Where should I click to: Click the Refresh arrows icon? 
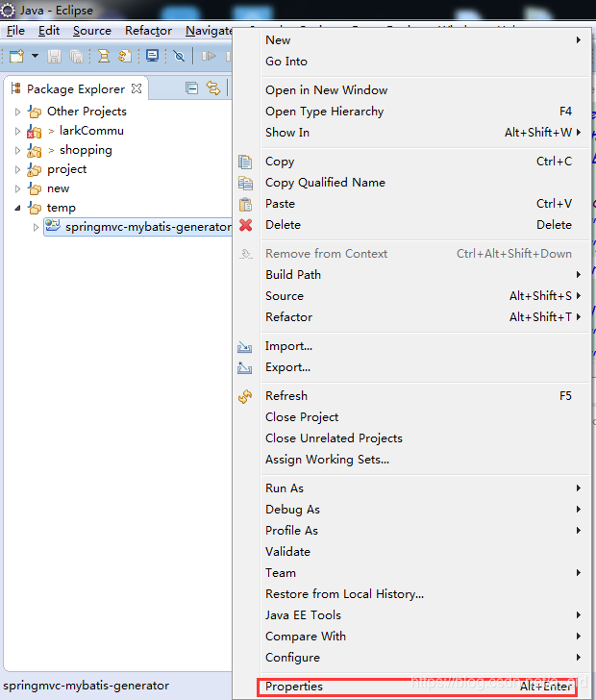click(x=245, y=396)
